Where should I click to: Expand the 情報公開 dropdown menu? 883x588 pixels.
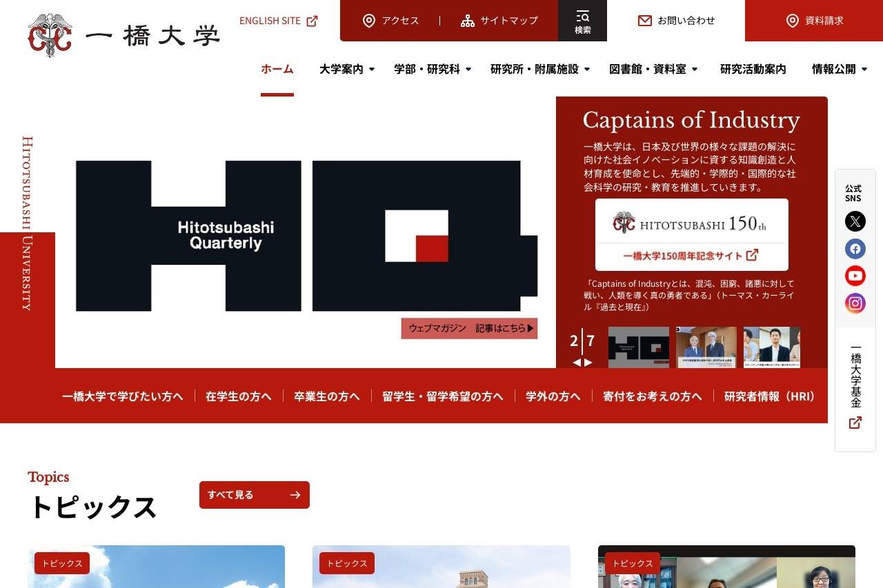click(864, 69)
